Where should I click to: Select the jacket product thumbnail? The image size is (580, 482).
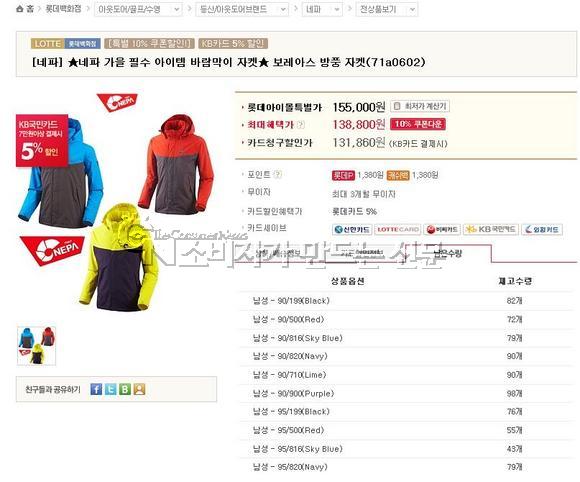pyautogui.click(x=36, y=346)
